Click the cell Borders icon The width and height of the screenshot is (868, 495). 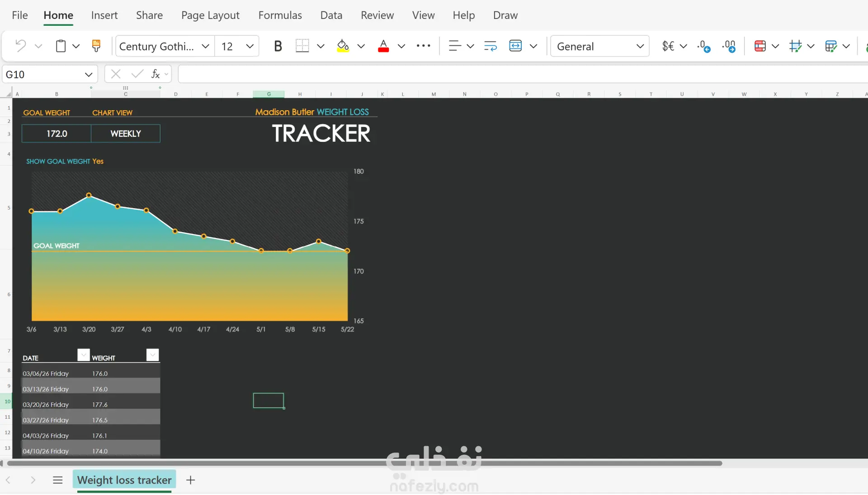302,46
